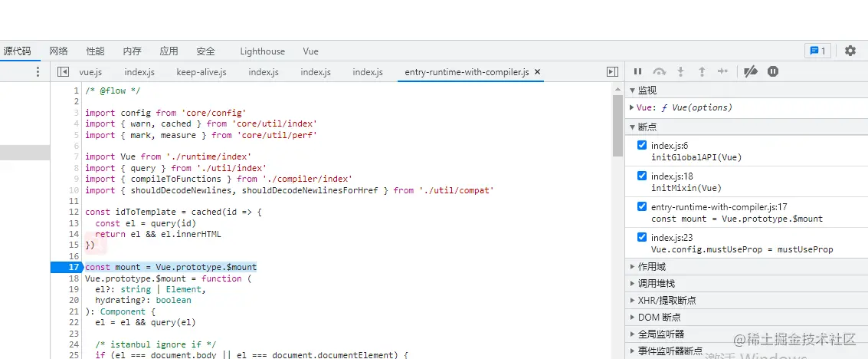Pause script execution button

pyautogui.click(x=637, y=71)
